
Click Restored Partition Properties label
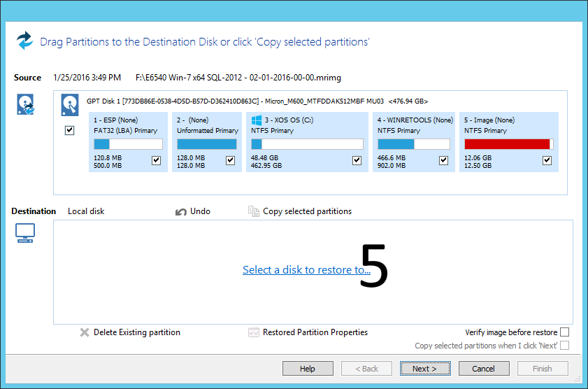[315, 332]
